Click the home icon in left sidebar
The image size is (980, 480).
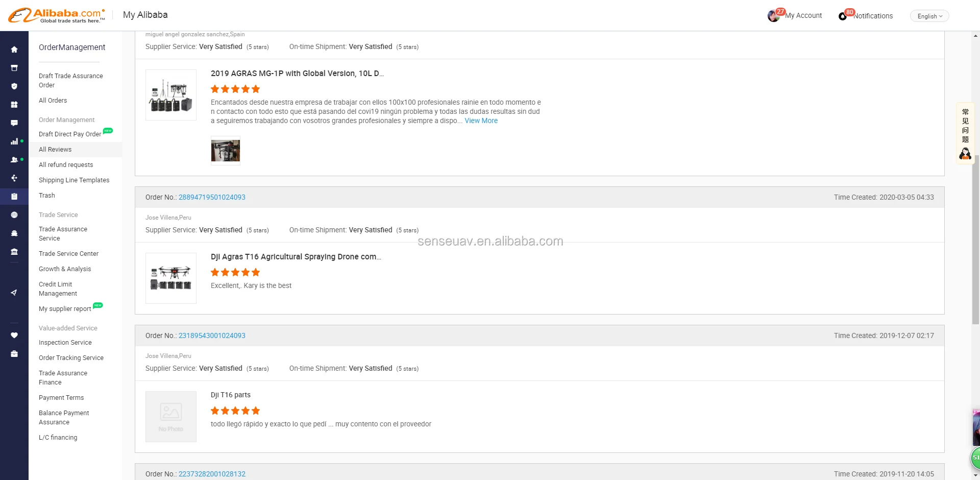[x=14, y=50]
